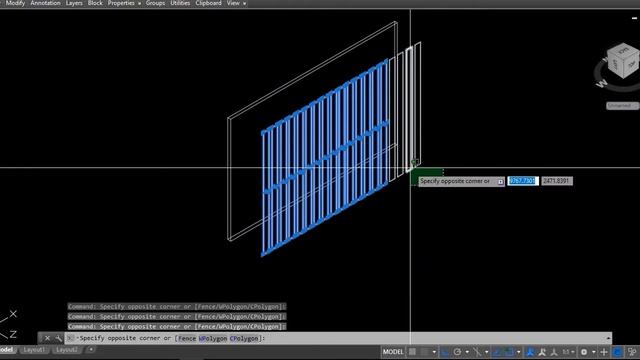Open options arrow in dynamic prompt tooltip
640x360 pixels.
coord(500,182)
